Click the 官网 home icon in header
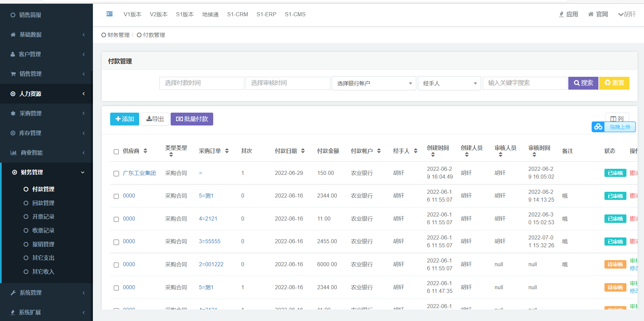This screenshot has width=644, height=321. 591,14
